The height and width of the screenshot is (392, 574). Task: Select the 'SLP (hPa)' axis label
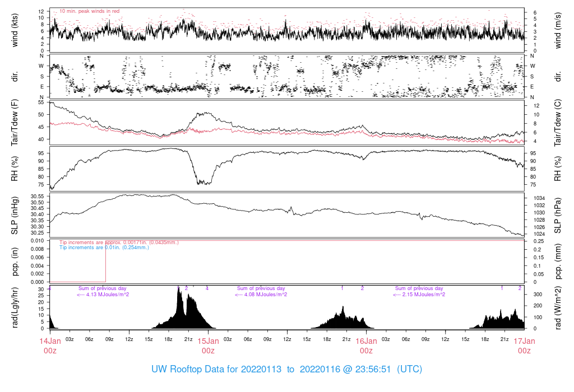coord(558,216)
